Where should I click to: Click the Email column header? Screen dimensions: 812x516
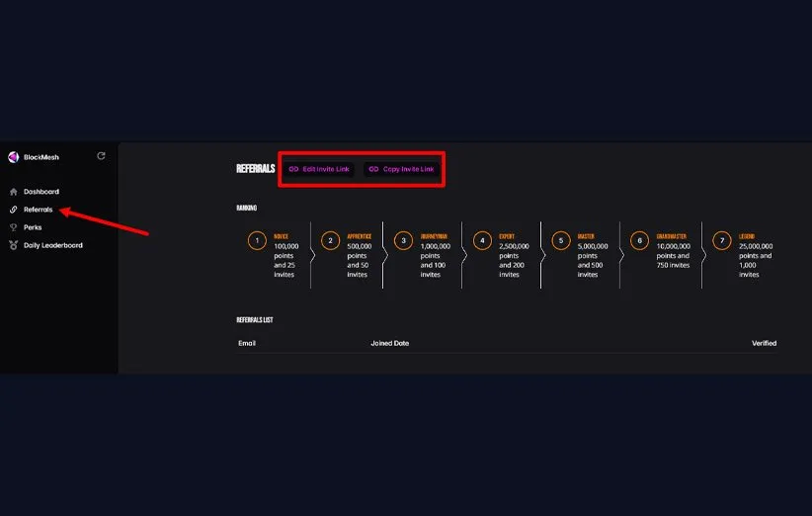click(247, 343)
